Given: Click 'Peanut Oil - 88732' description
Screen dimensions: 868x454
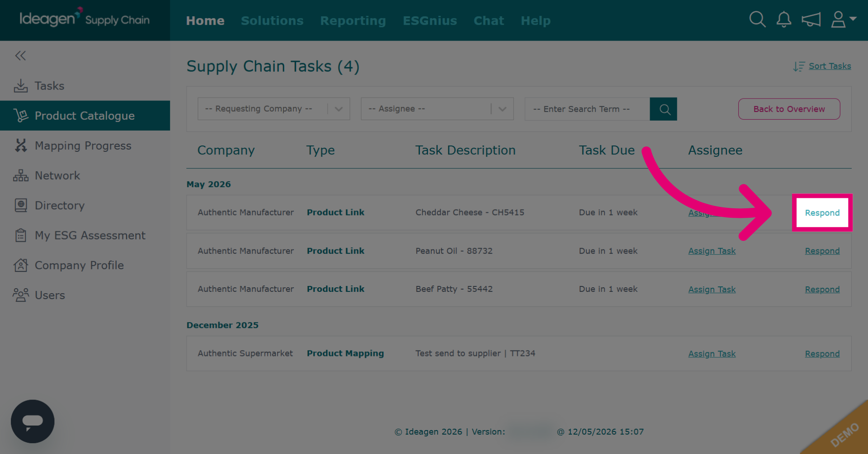Looking at the screenshot, I should coord(454,251).
